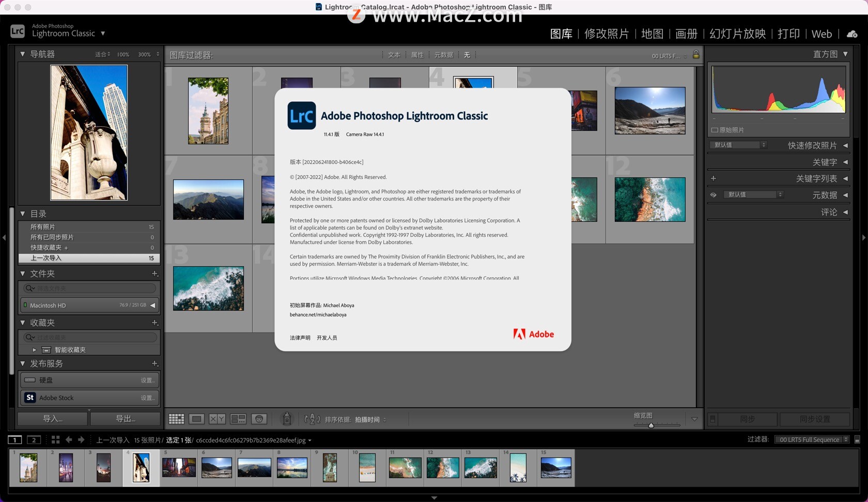Add a keyword with the plus in Keyword List

pyautogui.click(x=714, y=178)
